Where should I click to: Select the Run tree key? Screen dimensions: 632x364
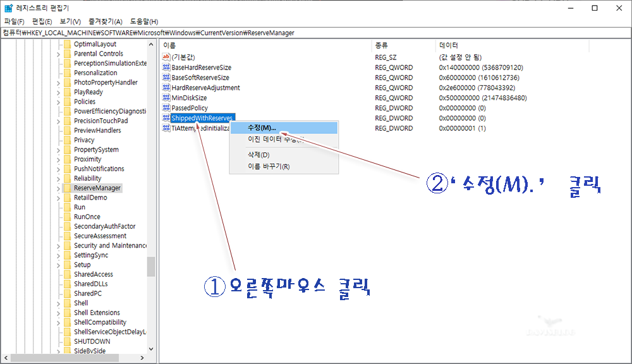80,207
